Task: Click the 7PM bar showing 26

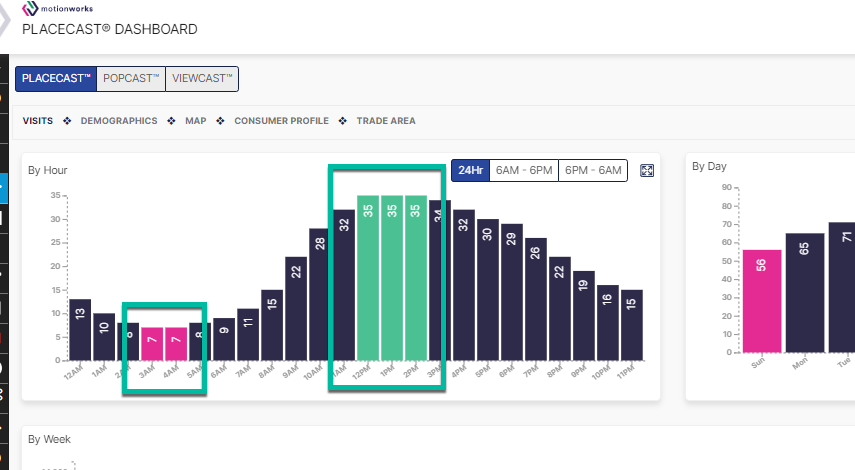Action: point(536,299)
